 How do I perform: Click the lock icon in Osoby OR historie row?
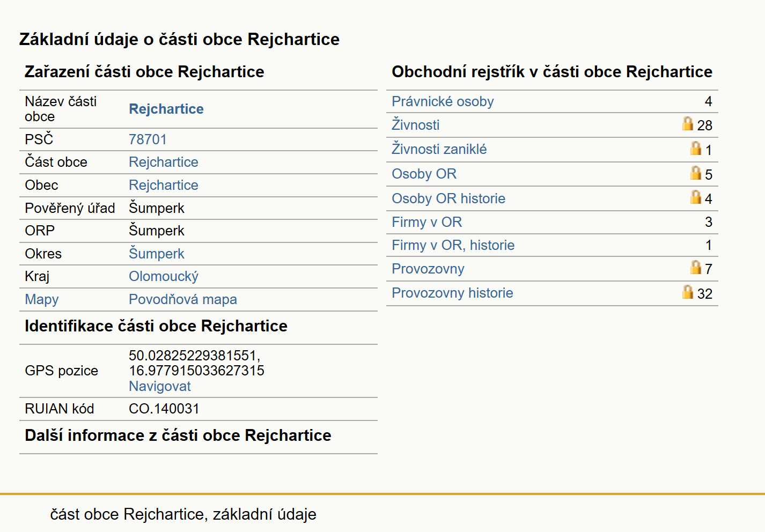[696, 197]
